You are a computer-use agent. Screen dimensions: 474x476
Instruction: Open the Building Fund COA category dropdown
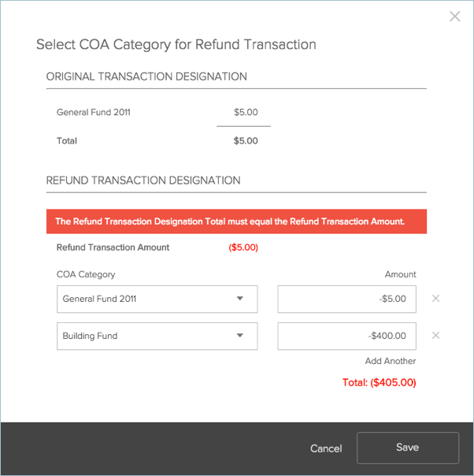coord(157,336)
